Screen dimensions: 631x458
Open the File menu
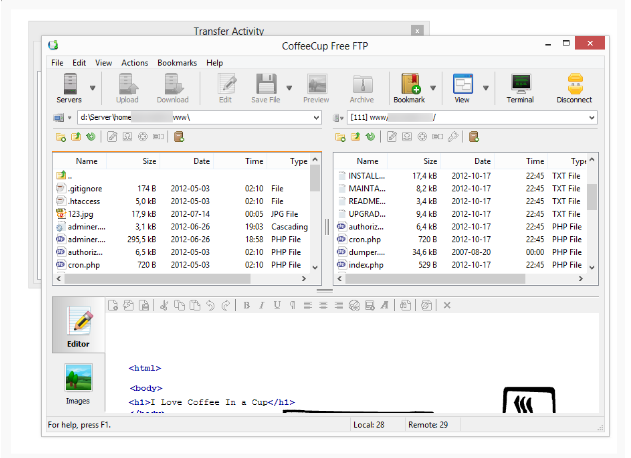click(x=57, y=63)
